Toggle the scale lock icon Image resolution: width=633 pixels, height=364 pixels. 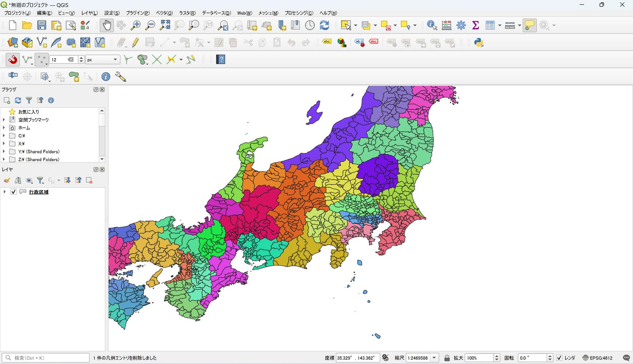[447, 358]
